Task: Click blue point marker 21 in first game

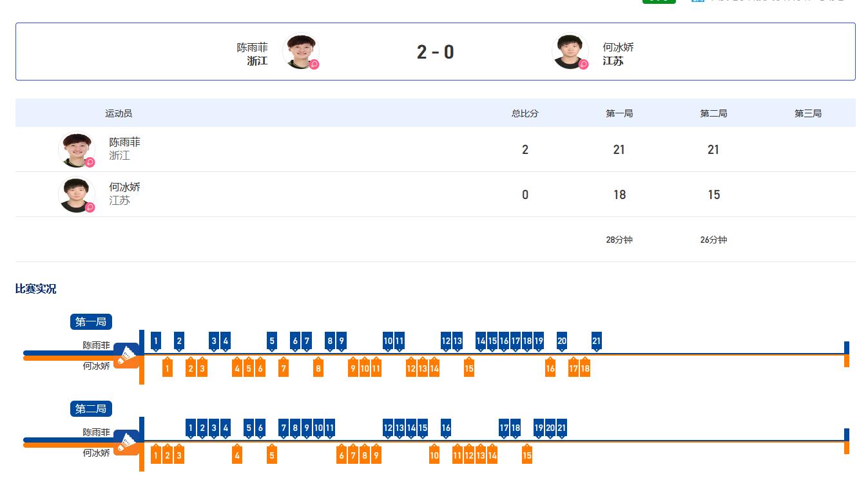Action: coord(597,341)
